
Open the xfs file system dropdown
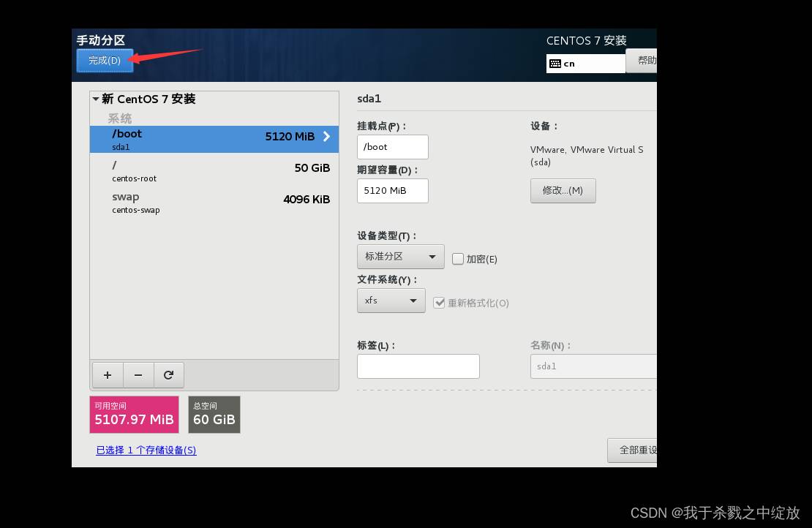coord(391,301)
